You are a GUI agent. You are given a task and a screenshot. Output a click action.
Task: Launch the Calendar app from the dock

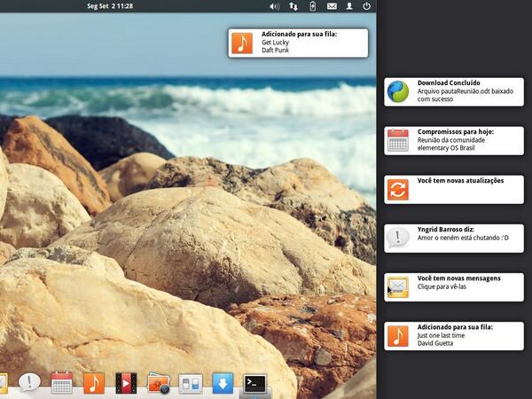tap(61, 382)
